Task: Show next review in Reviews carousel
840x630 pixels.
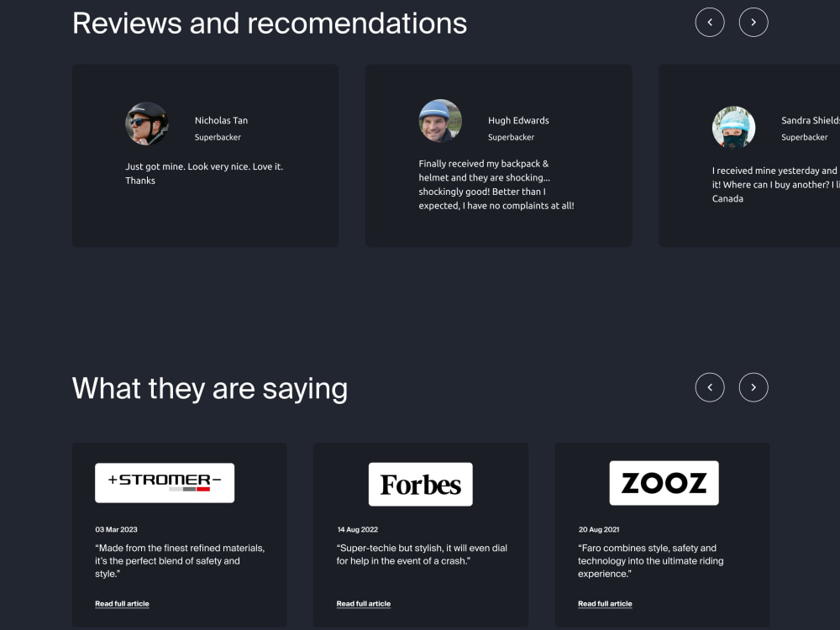Action: (753, 22)
